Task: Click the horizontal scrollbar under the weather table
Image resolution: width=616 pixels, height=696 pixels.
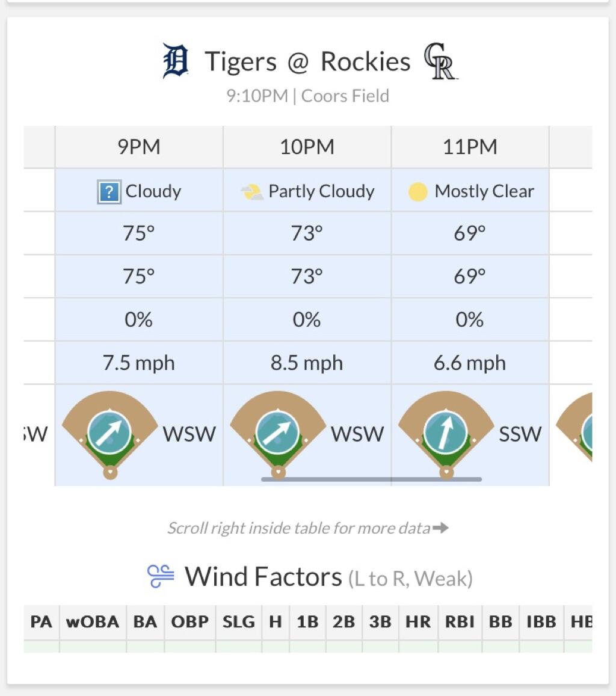Action: click(371, 479)
